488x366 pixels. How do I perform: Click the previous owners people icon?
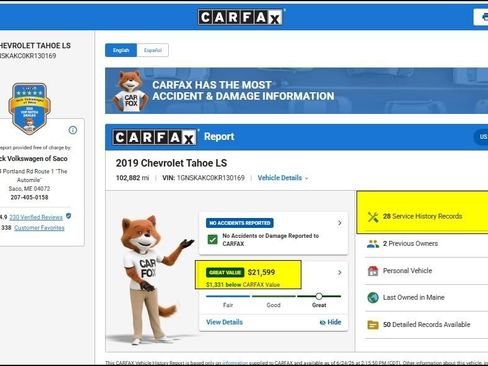coord(373,244)
